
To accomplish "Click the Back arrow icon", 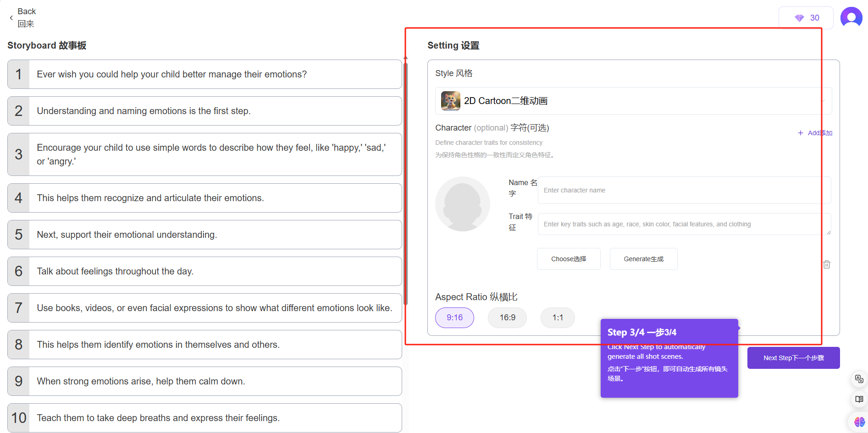I will (x=11, y=18).
